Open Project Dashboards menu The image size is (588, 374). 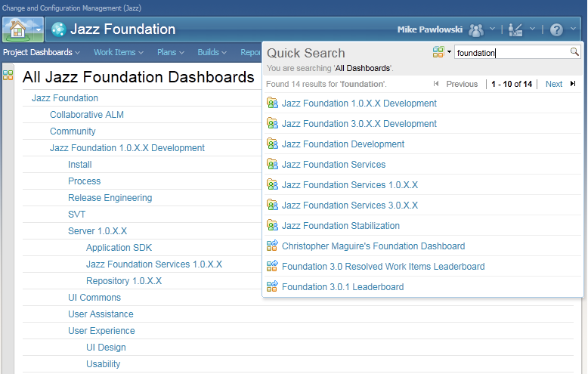(x=42, y=52)
